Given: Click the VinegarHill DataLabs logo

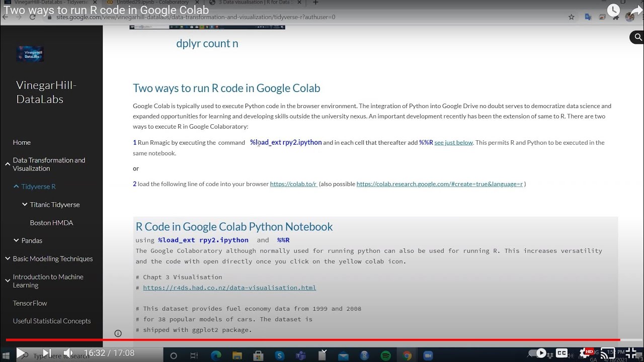Looking at the screenshot, I should point(30,54).
